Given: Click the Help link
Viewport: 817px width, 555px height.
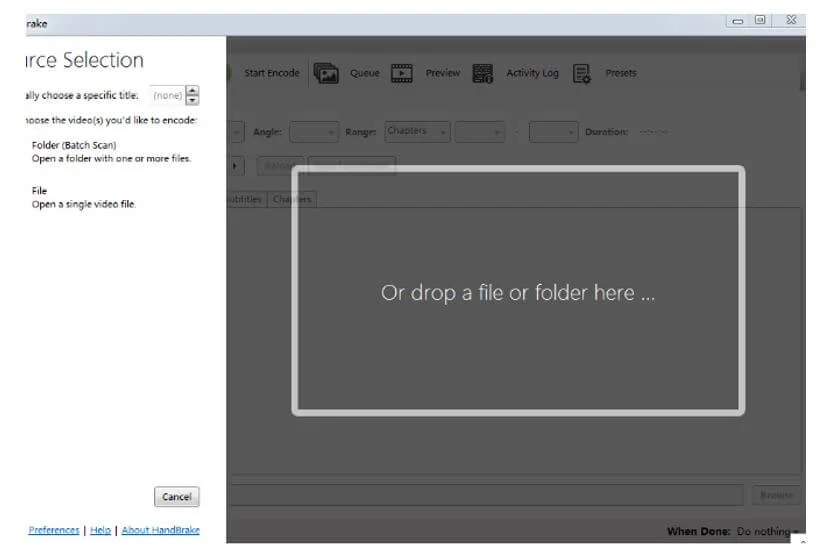Looking at the screenshot, I should click(x=100, y=530).
